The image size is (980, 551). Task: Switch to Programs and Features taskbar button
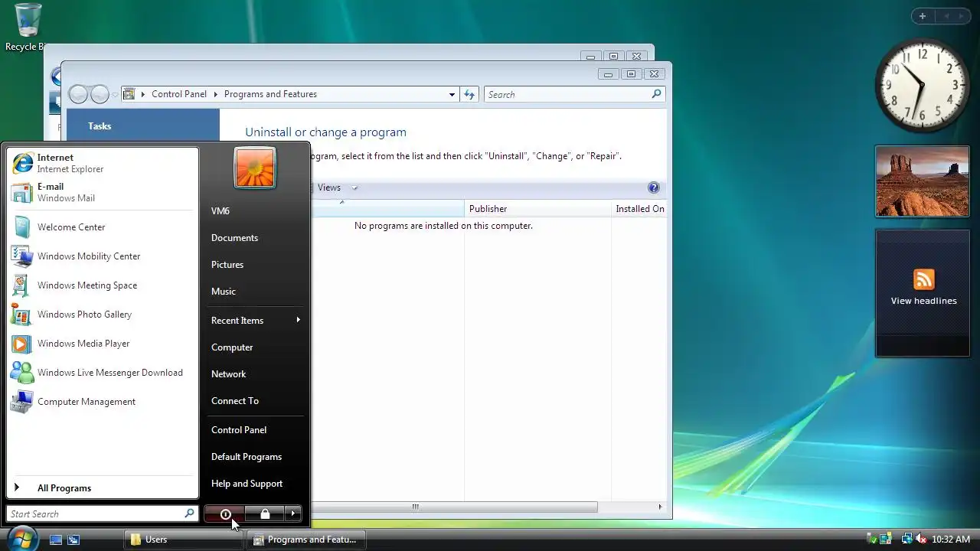306,540
